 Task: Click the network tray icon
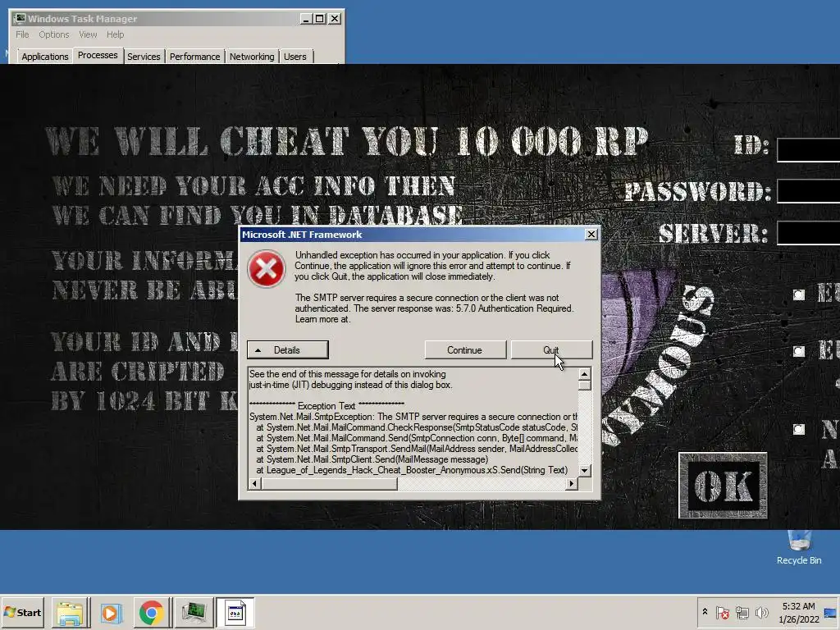click(x=742, y=612)
